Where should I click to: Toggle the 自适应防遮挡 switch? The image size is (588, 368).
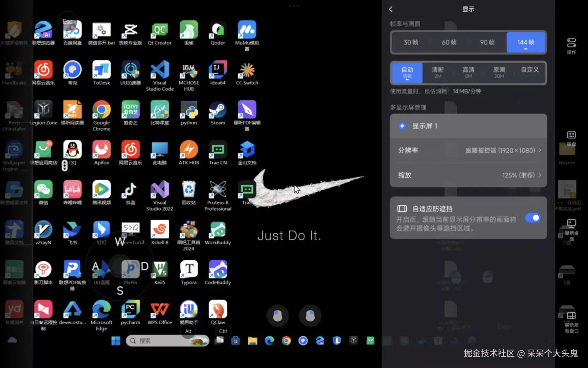pos(533,218)
